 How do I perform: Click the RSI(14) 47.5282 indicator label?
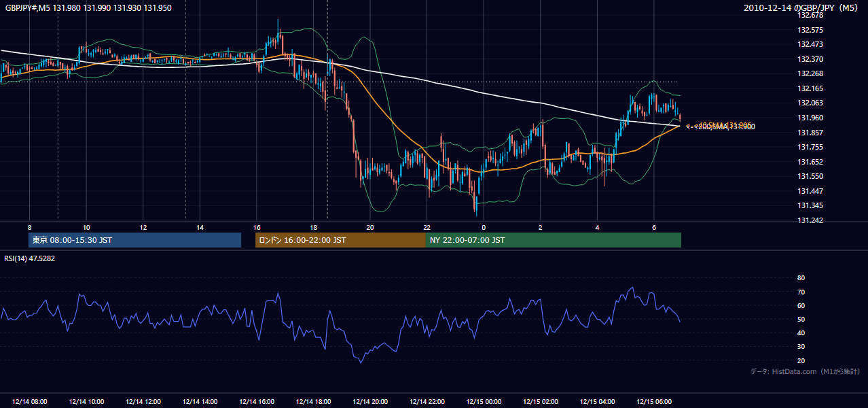click(30, 258)
